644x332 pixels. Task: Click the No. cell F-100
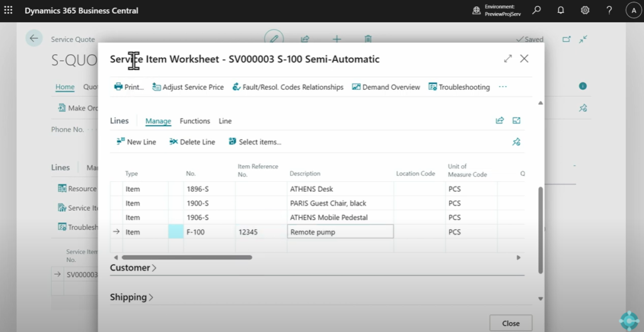209,232
